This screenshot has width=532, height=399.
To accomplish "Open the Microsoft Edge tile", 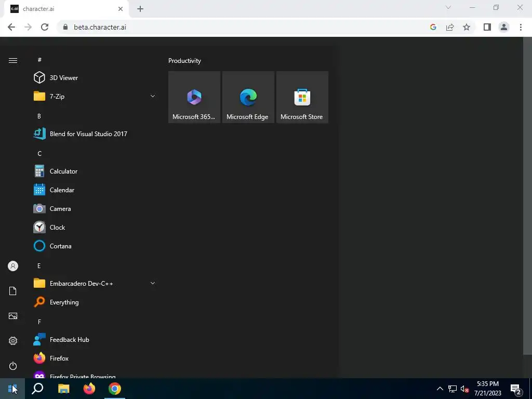I will coord(248,97).
